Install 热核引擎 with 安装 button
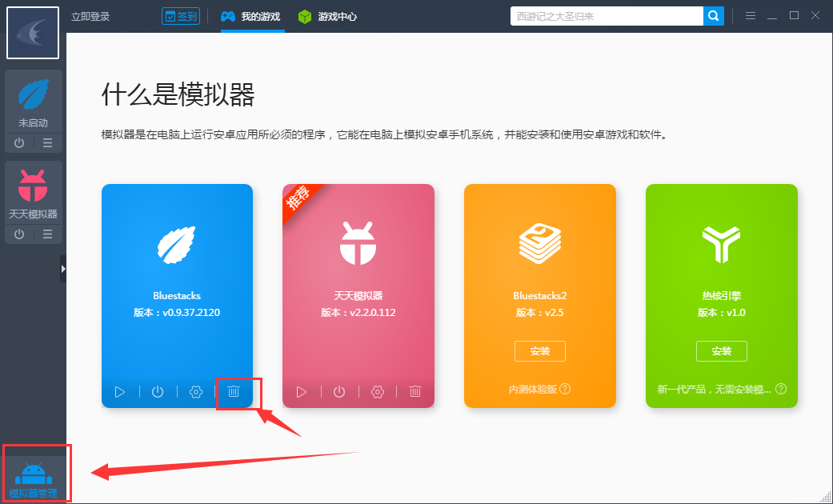The height and width of the screenshot is (504, 833). [722, 351]
